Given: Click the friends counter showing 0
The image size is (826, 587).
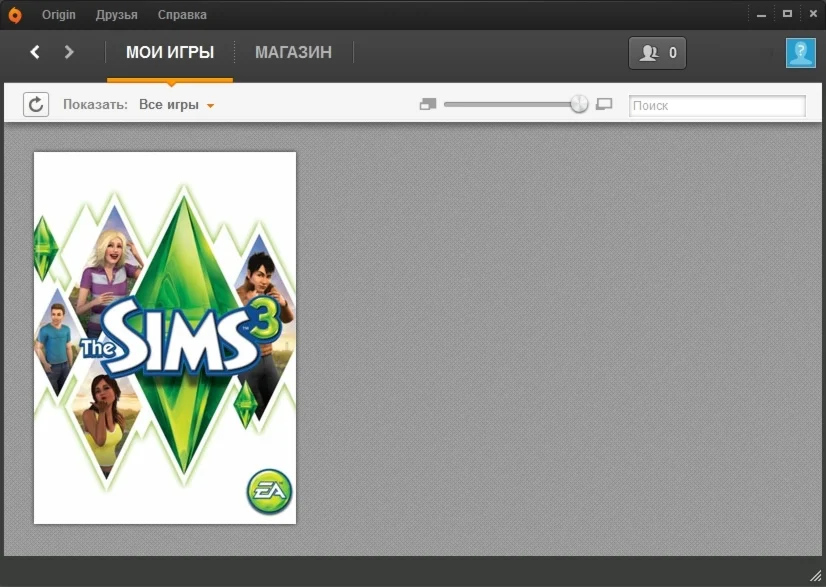Looking at the screenshot, I should tap(657, 52).
